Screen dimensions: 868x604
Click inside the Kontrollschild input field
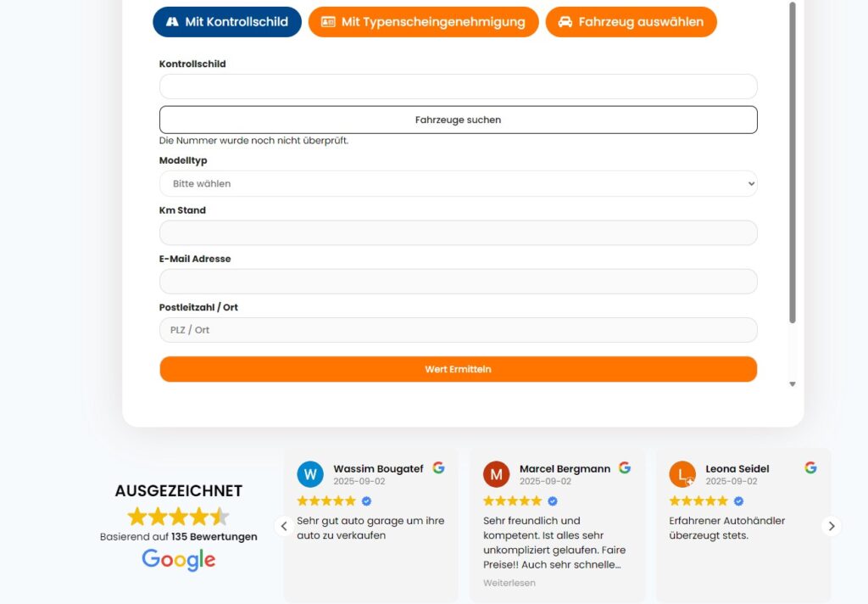[458, 86]
